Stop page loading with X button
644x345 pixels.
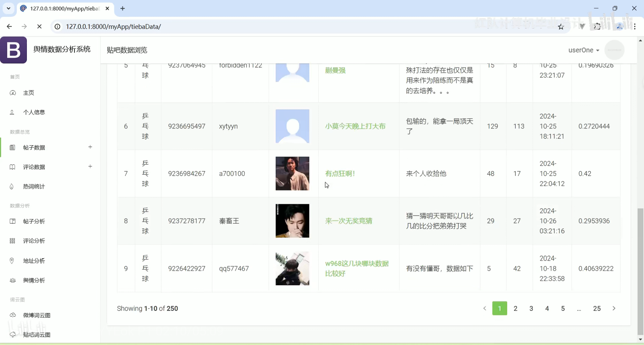39,27
